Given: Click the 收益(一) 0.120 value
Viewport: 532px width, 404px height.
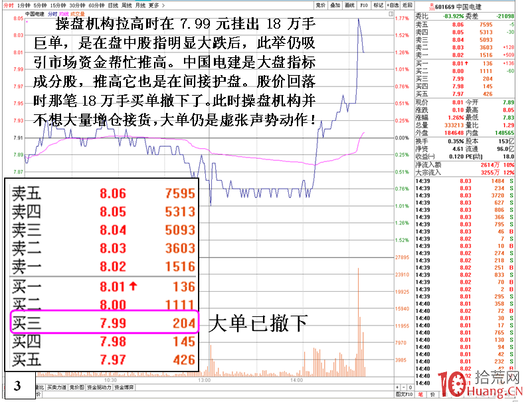Looking at the screenshot, I should [x=457, y=157].
